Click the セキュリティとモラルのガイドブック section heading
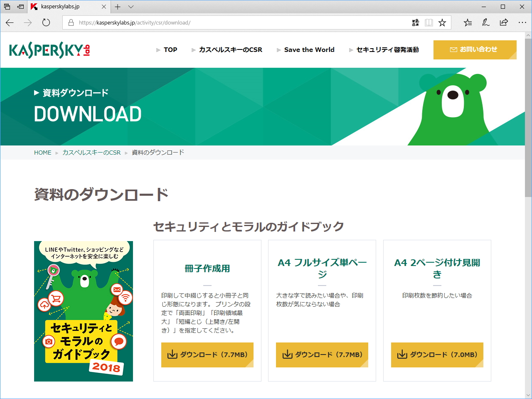532x399 pixels. (249, 227)
